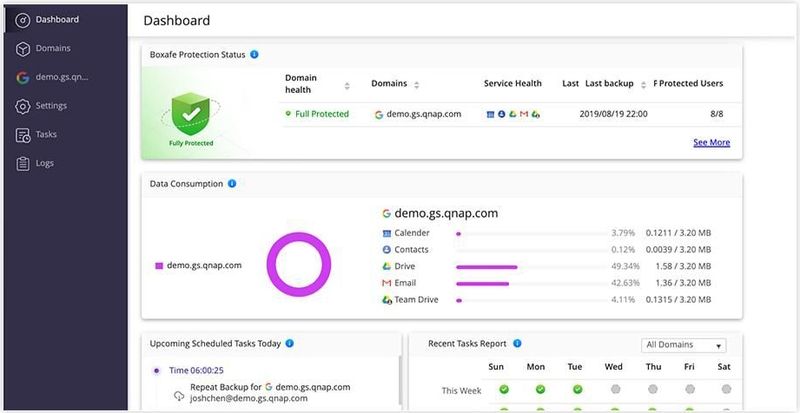Viewport: 800px width, 413px height.
Task: Click the cloud backup icon by Repeat Backup
Action: tap(179, 396)
